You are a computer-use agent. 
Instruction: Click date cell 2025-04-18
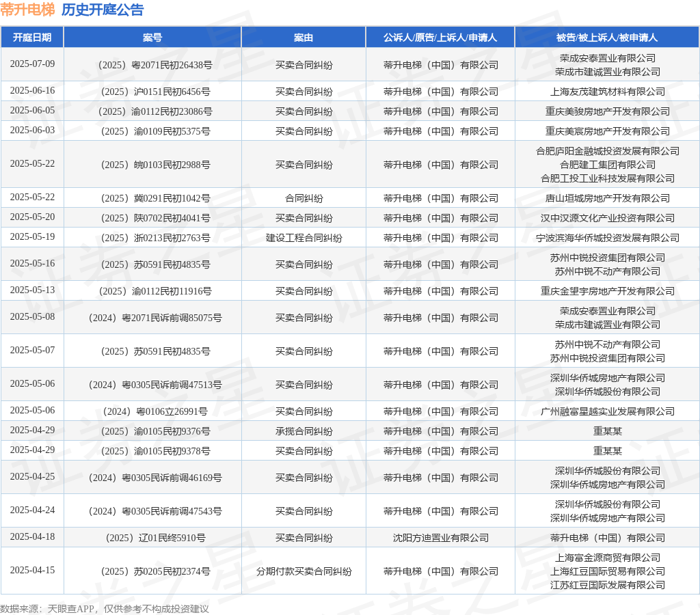32,537
